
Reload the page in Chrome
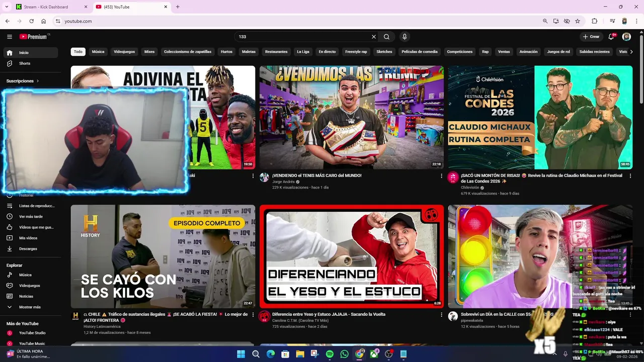coord(31,21)
